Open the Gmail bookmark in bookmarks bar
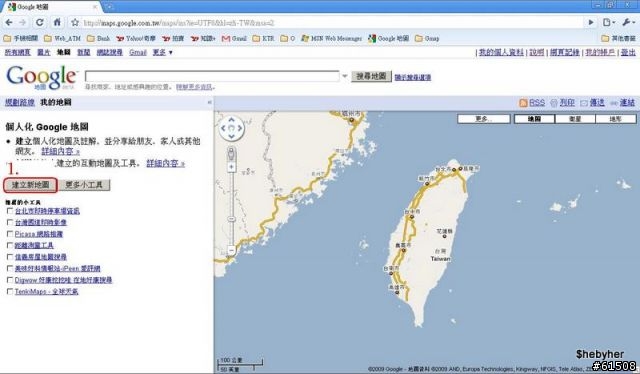640x374 pixels. click(x=234, y=38)
